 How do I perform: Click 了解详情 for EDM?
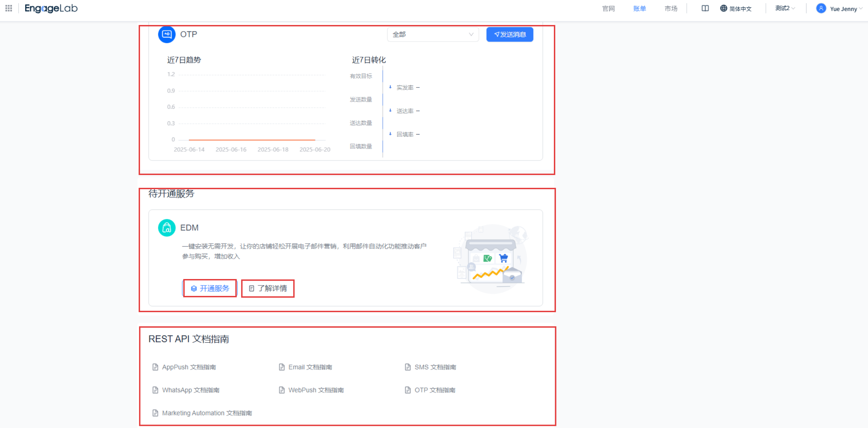pyautogui.click(x=268, y=288)
